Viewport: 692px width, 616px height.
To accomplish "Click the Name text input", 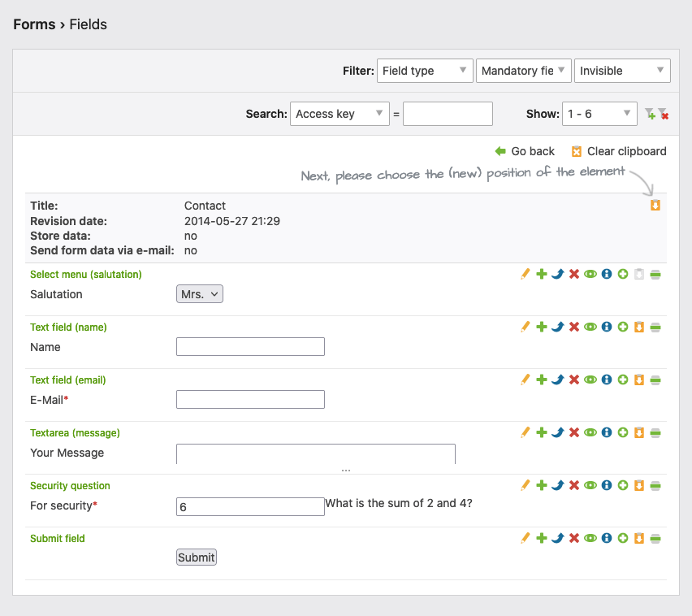I will [250, 347].
